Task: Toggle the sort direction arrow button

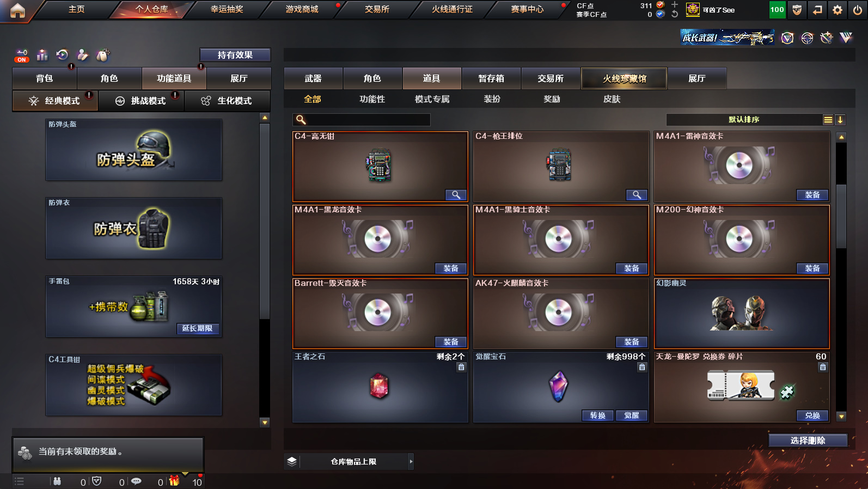Action: 840,120
